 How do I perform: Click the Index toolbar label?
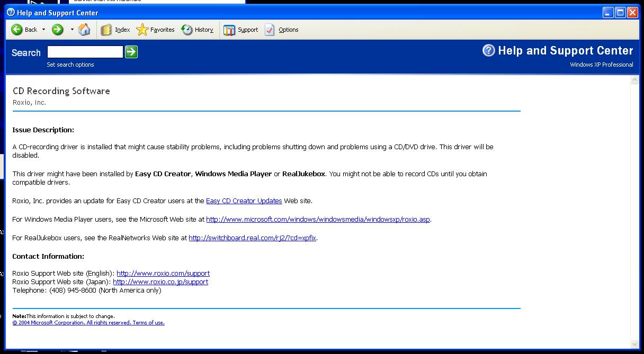122,30
